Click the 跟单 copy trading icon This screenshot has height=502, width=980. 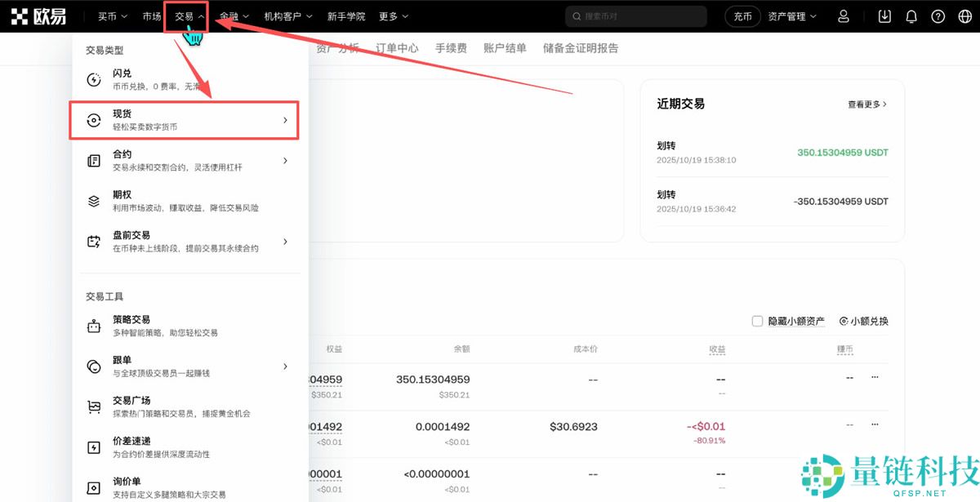pos(93,365)
